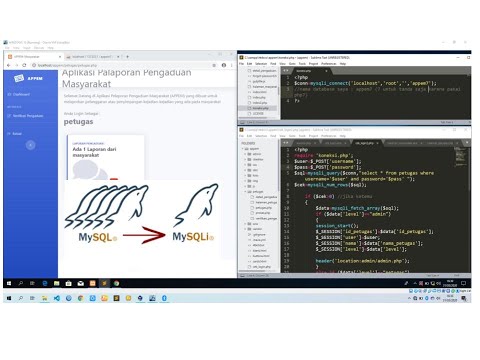Open Microsoft Store in guest taskbar

69,283
